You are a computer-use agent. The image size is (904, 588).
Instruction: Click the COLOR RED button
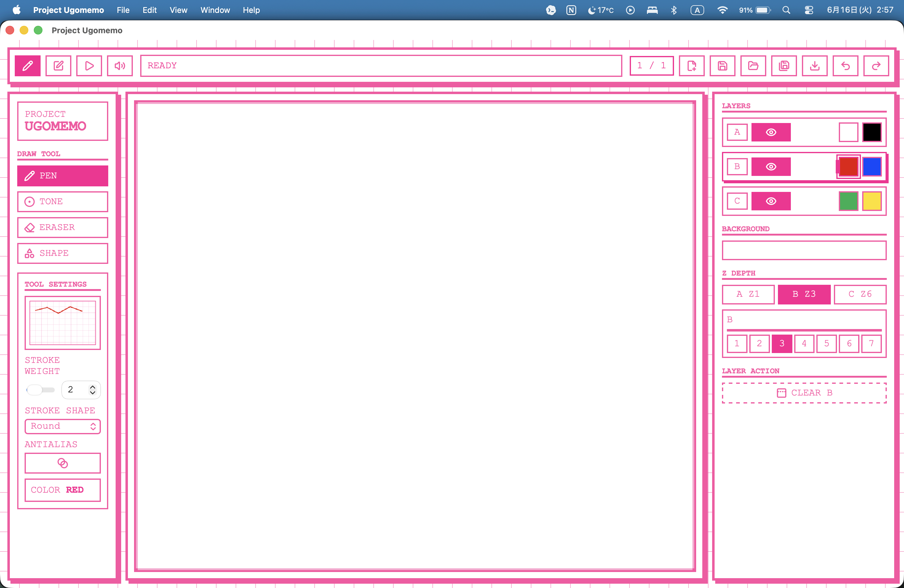click(x=63, y=490)
